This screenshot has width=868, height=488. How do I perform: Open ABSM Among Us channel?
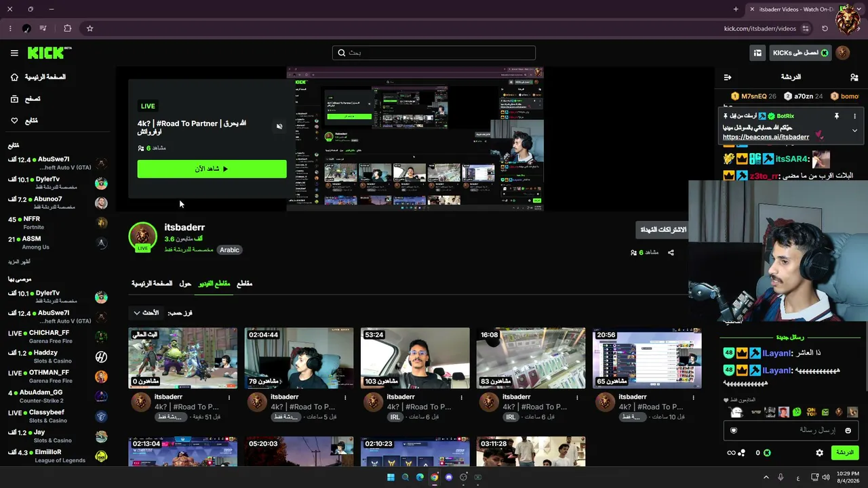pos(58,243)
